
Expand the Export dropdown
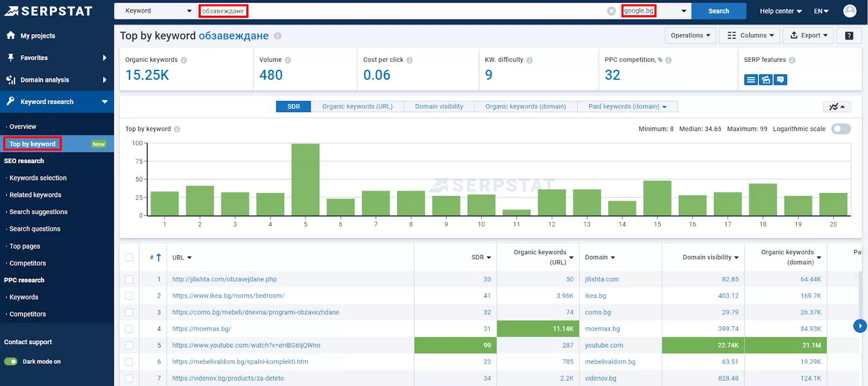coord(808,35)
